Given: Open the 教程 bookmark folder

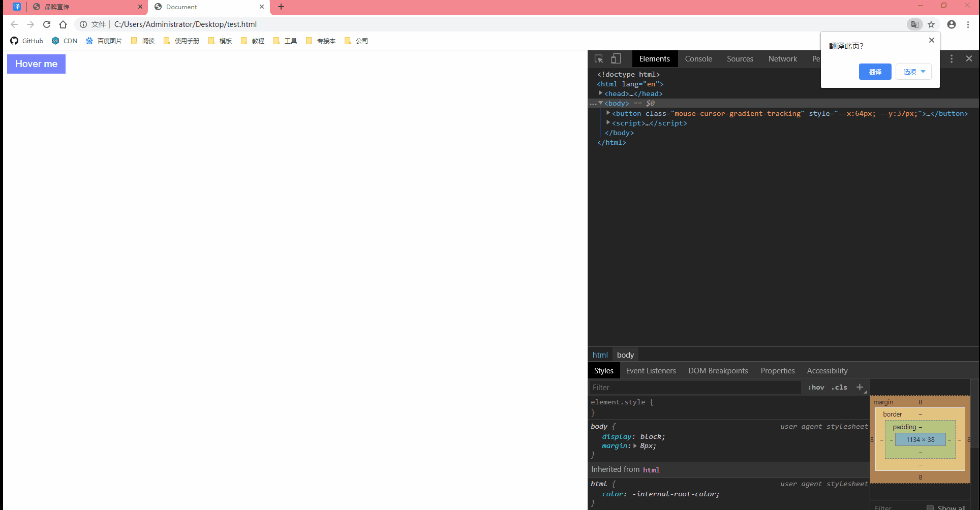Looking at the screenshot, I should coord(253,41).
